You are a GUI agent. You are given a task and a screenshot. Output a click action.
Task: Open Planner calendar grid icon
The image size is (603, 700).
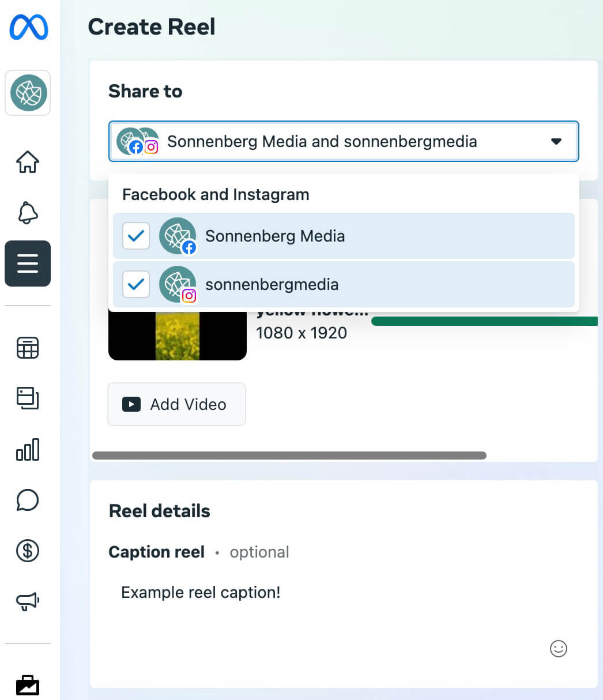pos(28,348)
